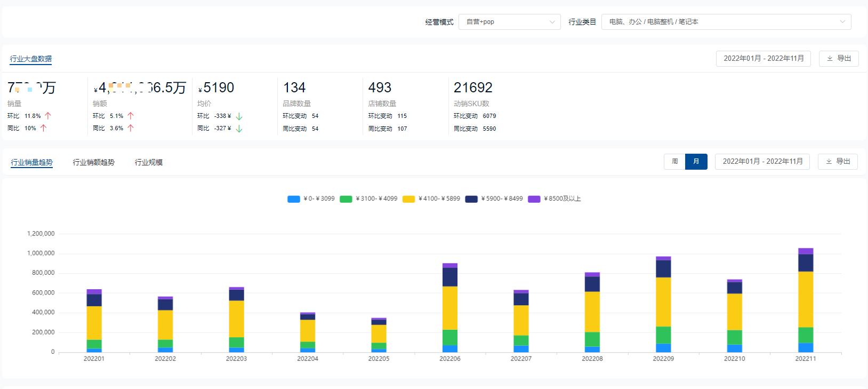868x389 pixels.
Task: Click the green down arrow beside 均价 同比 -327
Action: (x=239, y=129)
